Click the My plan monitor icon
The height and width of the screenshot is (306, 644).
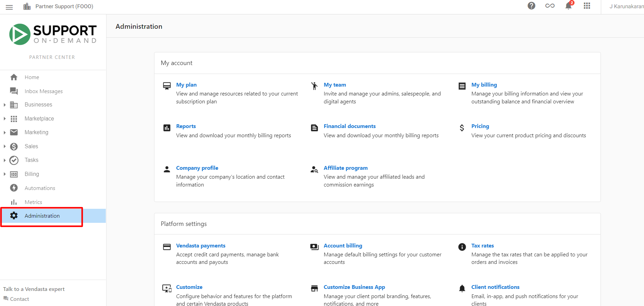click(x=167, y=86)
